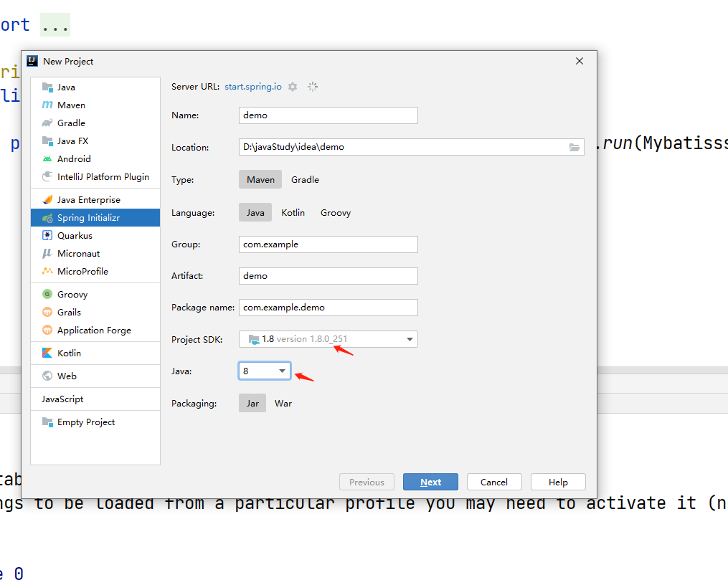728x580 pixels.
Task: Select Micronaut in the list
Action: 95,253
